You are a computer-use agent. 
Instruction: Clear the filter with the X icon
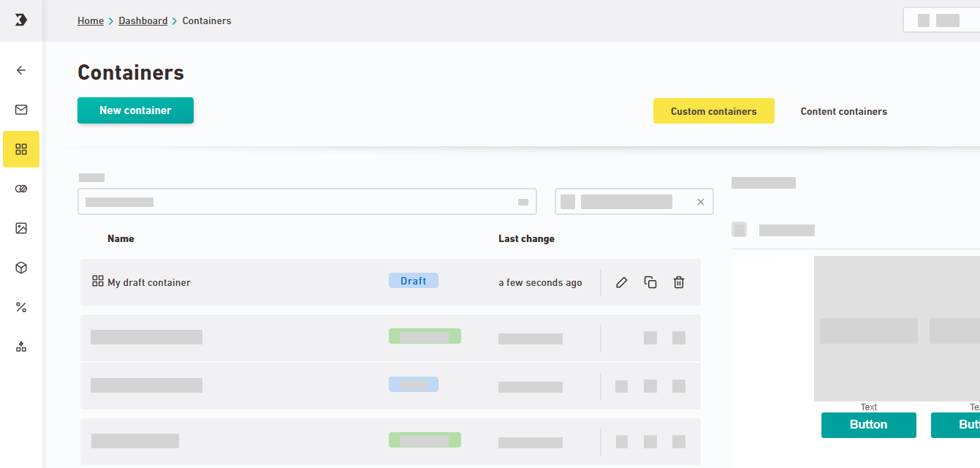pos(701,202)
